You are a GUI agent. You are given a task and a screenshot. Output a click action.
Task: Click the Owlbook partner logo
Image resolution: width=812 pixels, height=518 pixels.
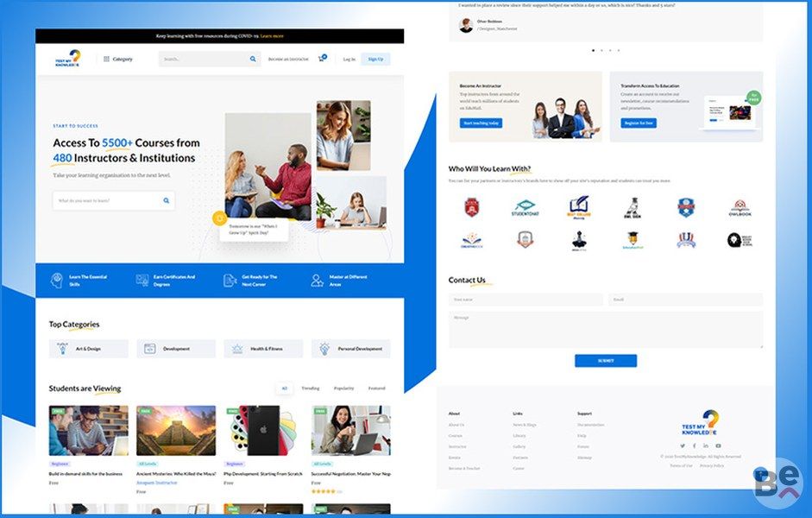click(x=739, y=207)
